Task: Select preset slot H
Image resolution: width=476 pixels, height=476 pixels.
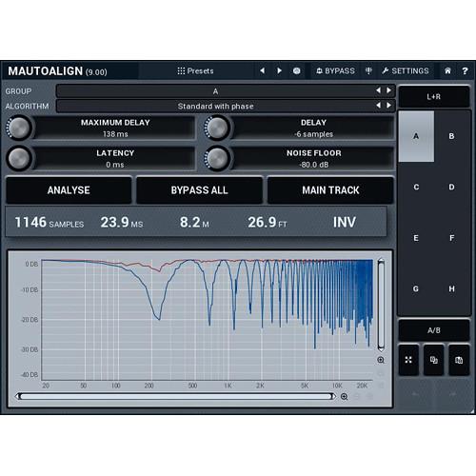Action: tap(451, 288)
